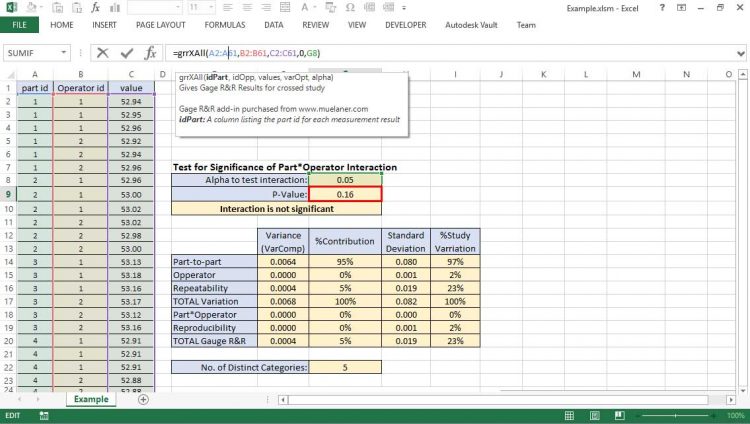Click the center align icon

coord(247,7)
